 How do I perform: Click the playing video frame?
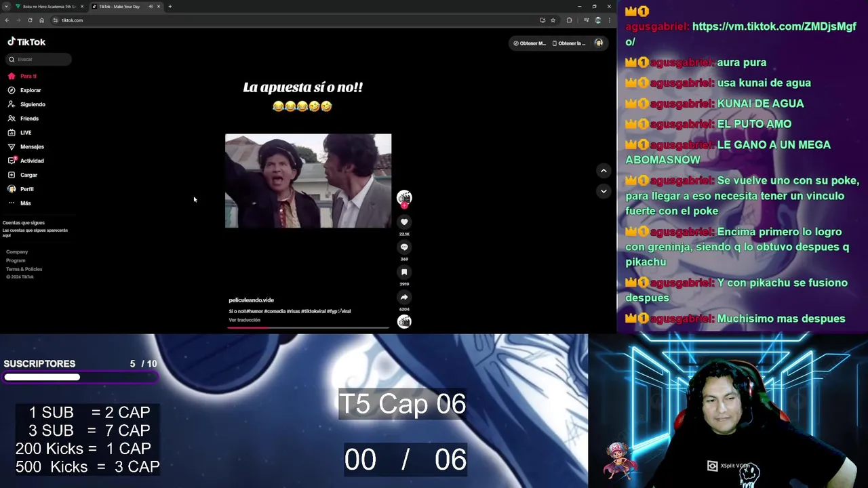tap(308, 181)
